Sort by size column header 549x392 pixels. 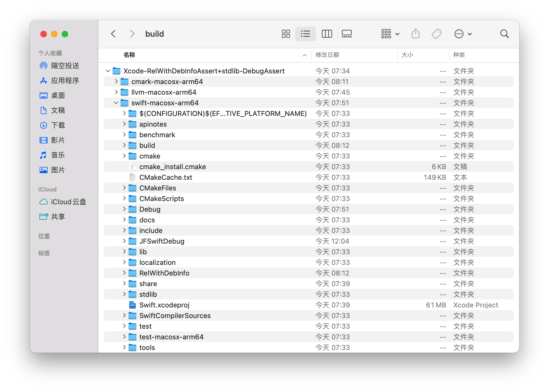407,55
